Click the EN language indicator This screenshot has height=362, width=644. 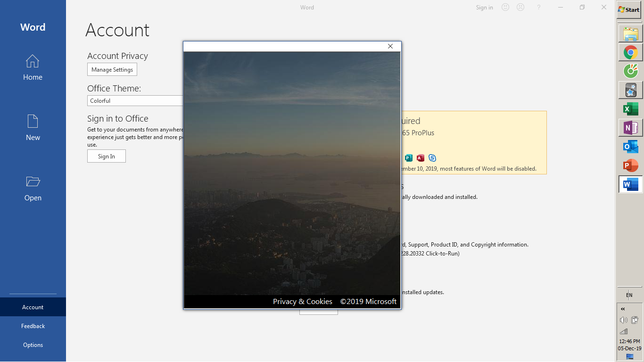point(629,296)
